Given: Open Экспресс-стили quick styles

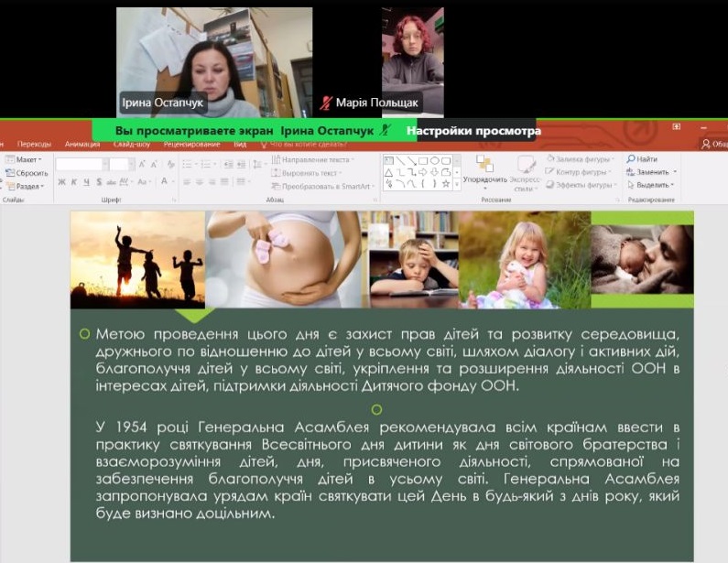Looking at the screenshot, I should pyautogui.click(x=525, y=174).
